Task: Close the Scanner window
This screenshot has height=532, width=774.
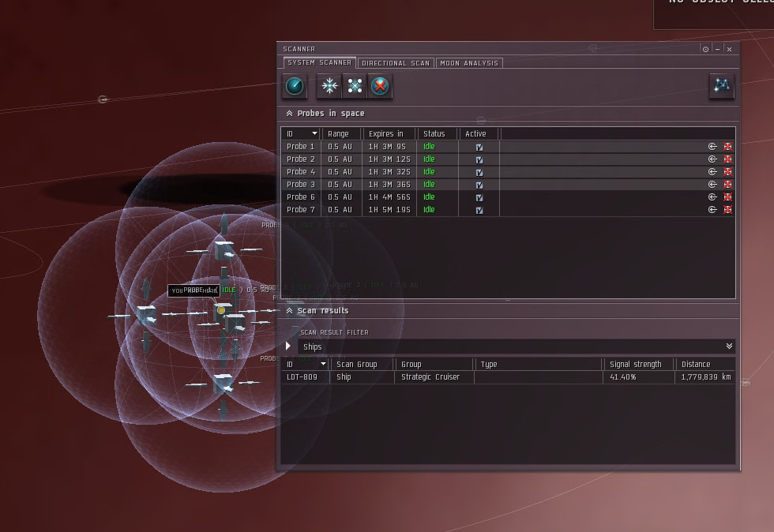Action: [x=729, y=49]
